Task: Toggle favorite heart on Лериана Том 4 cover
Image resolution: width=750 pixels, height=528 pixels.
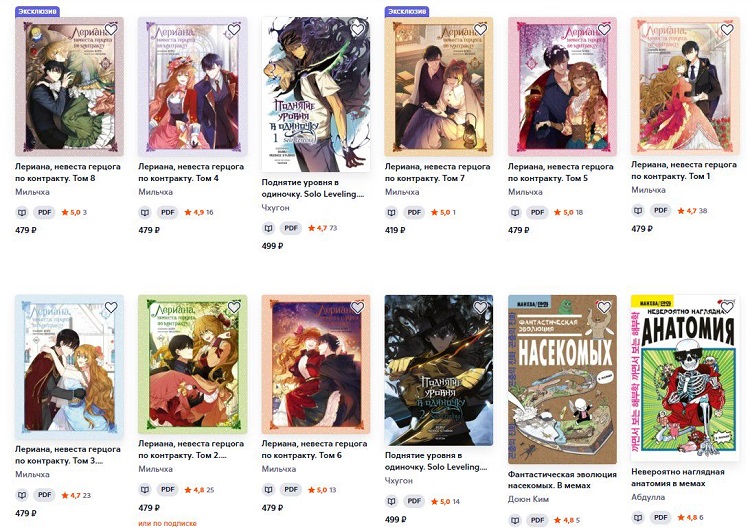Action: point(234,30)
